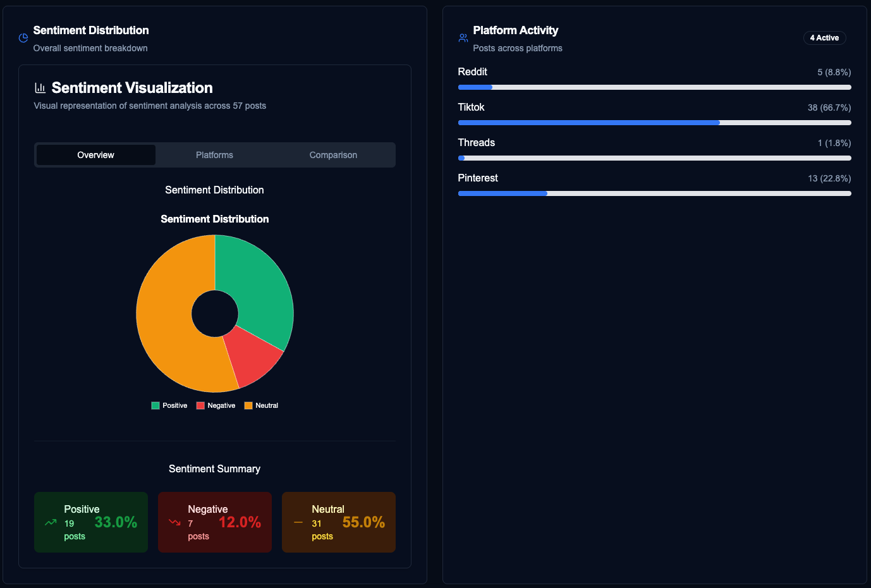
Task: Expand the Neutral sentiment summary card
Action: 338,522
